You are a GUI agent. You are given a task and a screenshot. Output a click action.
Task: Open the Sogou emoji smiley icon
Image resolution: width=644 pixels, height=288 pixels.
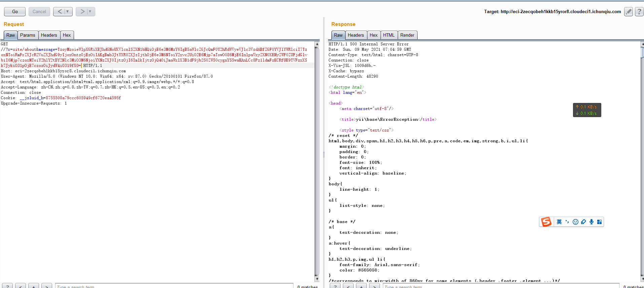click(x=575, y=222)
